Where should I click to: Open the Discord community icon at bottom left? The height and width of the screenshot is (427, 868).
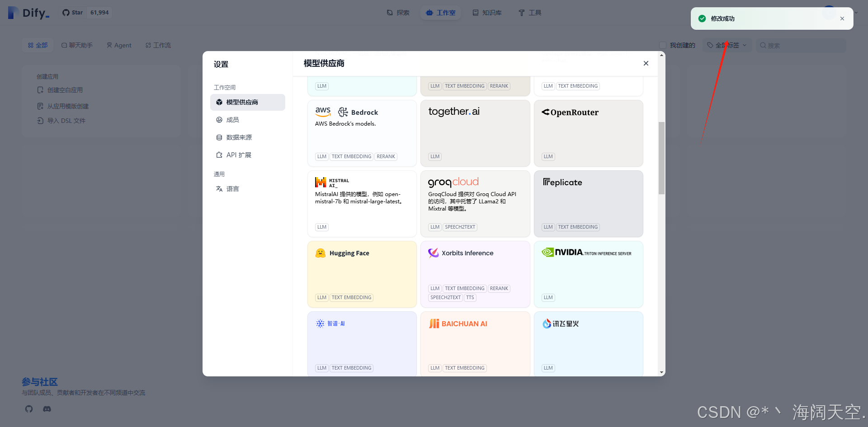tap(47, 409)
